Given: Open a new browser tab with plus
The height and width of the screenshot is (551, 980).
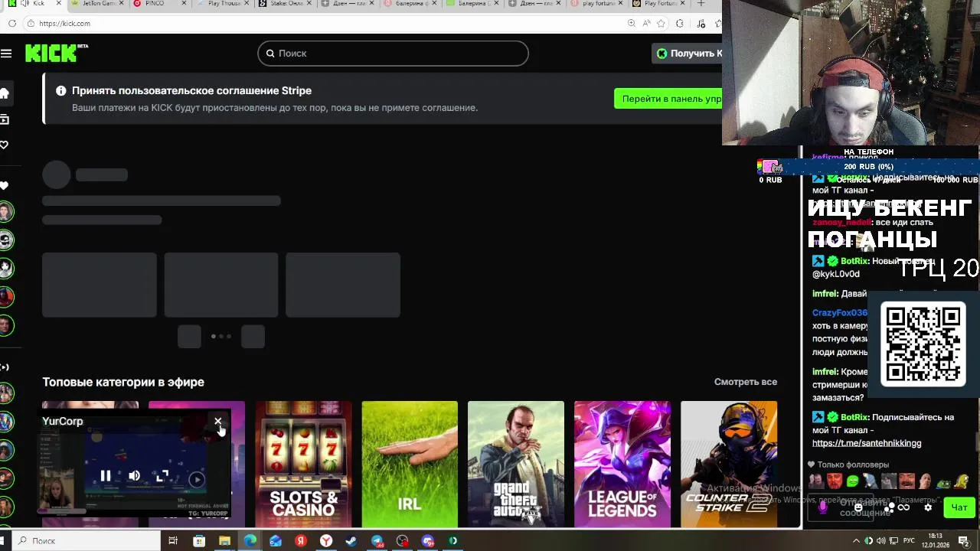Looking at the screenshot, I should click(701, 4).
